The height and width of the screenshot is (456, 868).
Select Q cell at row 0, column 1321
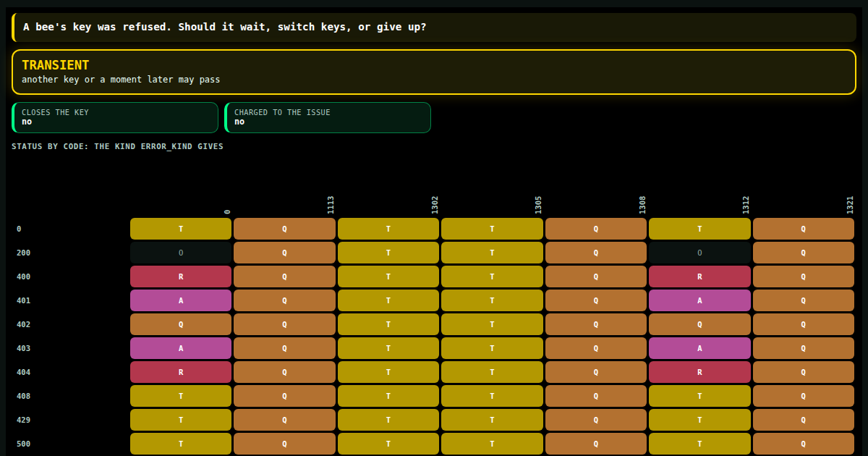pos(804,229)
